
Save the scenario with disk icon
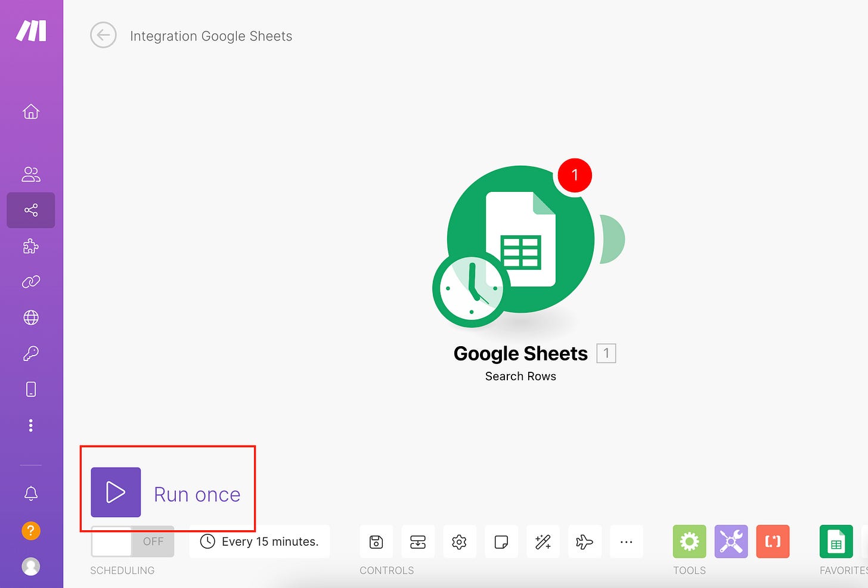point(376,542)
